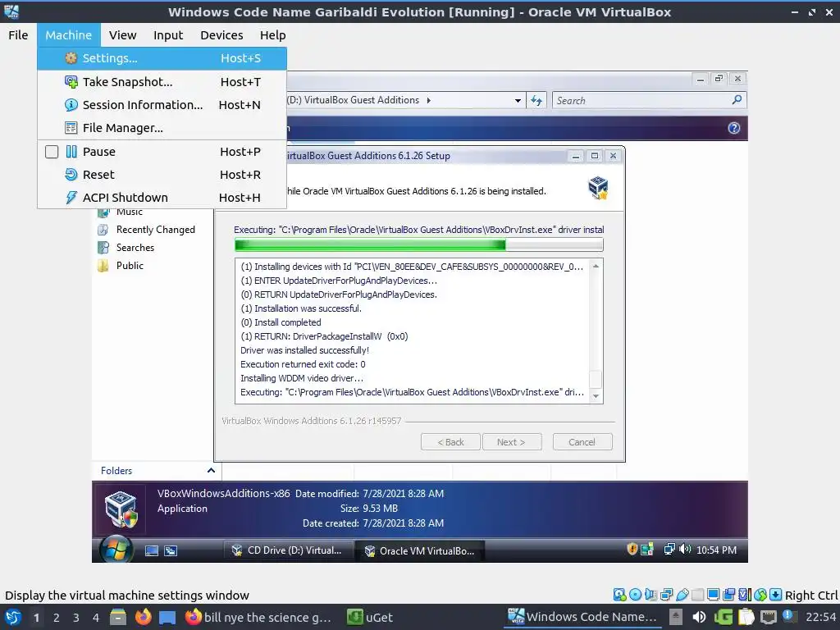Switch to the uGet taskbar window

(x=370, y=617)
